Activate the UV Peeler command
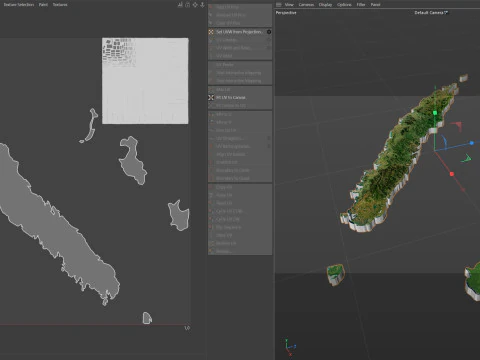Screen dimensions: 480x360 point(239,65)
